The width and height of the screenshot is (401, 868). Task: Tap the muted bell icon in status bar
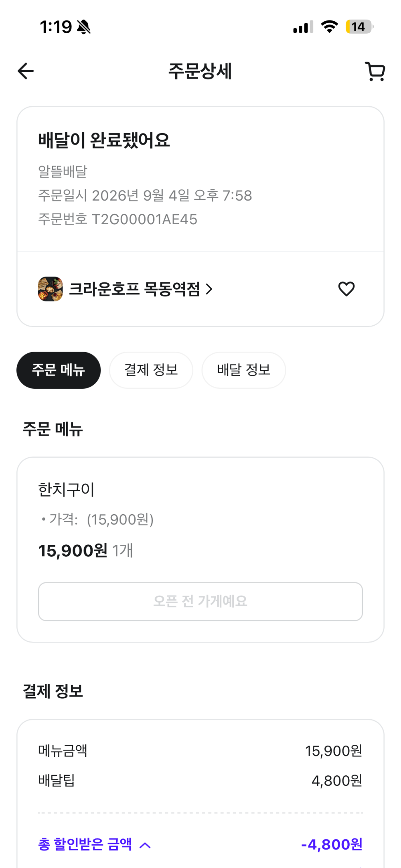[84, 27]
